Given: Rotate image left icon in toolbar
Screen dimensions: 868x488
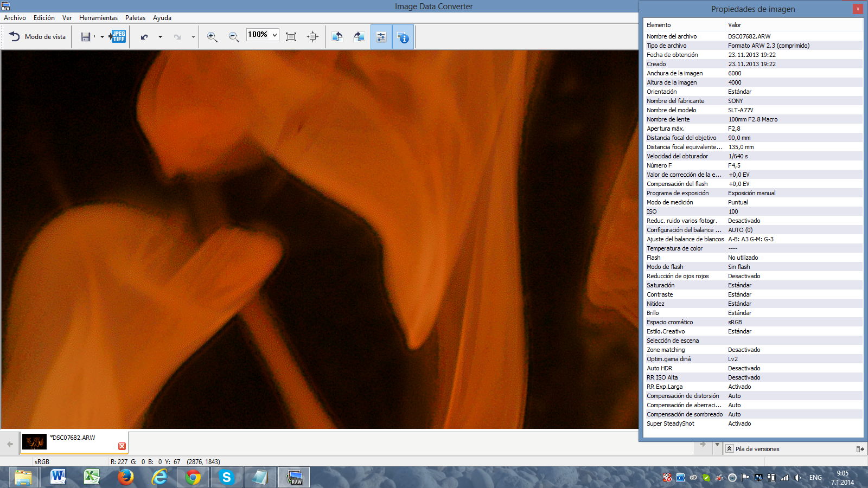Looking at the screenshot, I should tap(337, 37).
